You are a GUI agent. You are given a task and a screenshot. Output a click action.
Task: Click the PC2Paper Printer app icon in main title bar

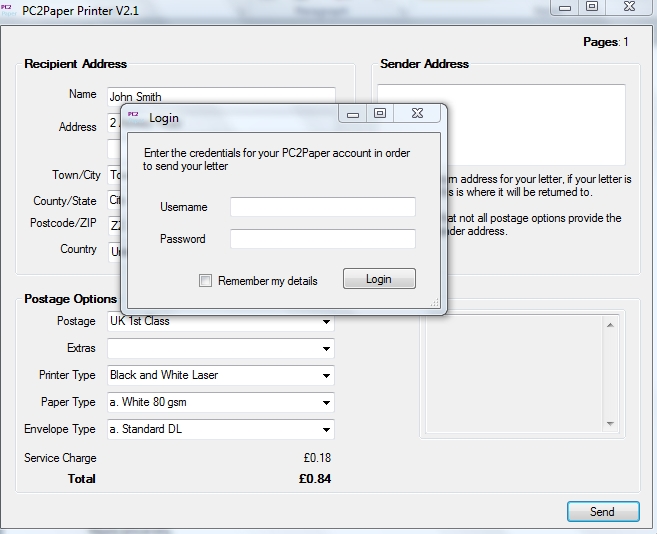[x=9, y=10]
